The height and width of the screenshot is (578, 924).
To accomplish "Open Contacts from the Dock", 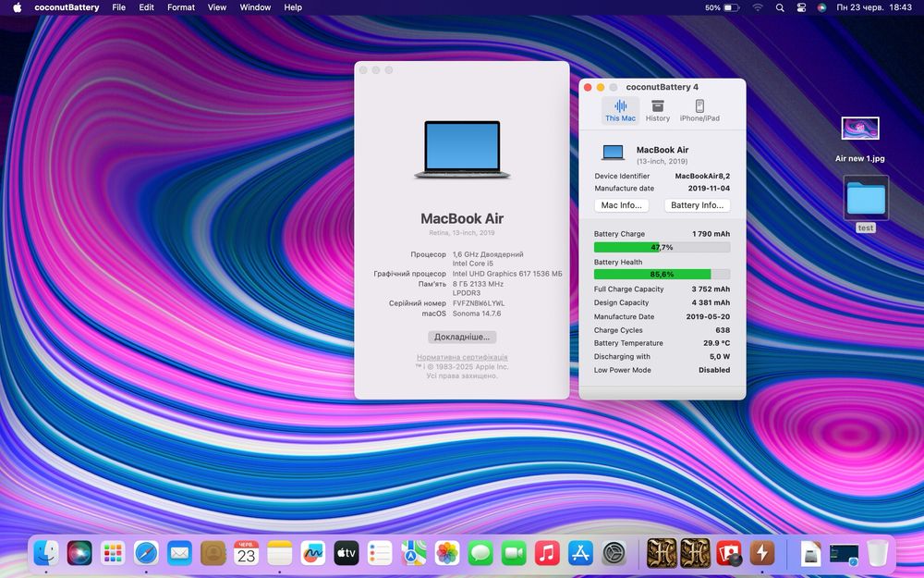I will pos(213,553).
